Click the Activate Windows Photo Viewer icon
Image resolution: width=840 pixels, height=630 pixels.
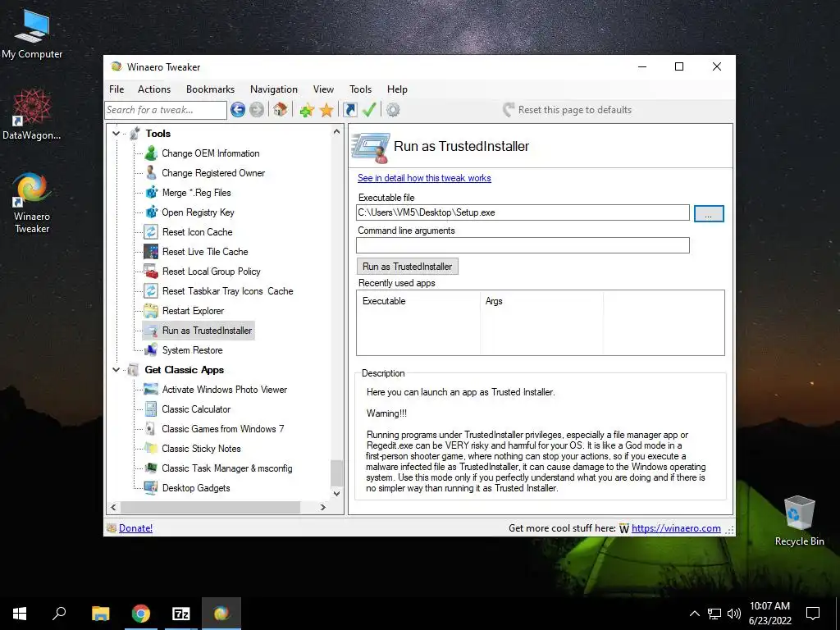click(x=151, y=390)
